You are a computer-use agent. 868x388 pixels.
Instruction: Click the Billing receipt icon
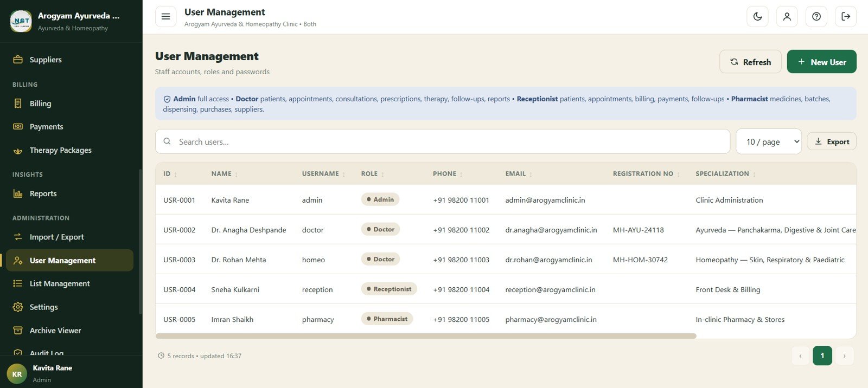pos(18,104)
